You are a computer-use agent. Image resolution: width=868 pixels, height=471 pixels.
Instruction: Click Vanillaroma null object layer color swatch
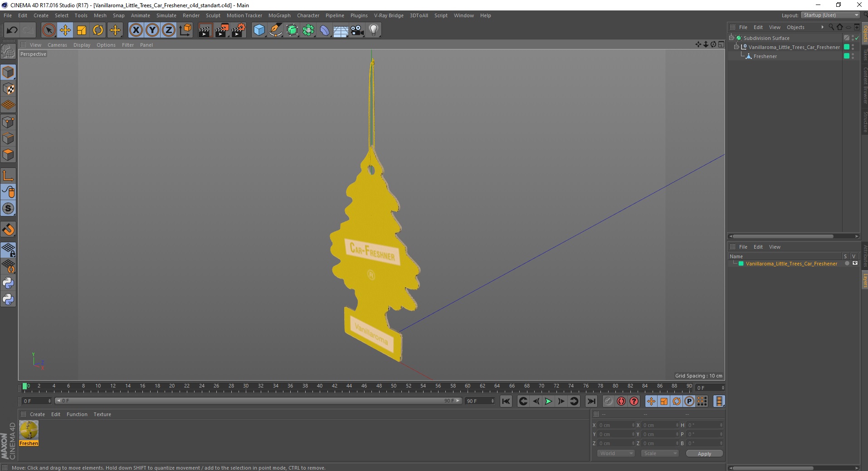(x=846, y=47)
